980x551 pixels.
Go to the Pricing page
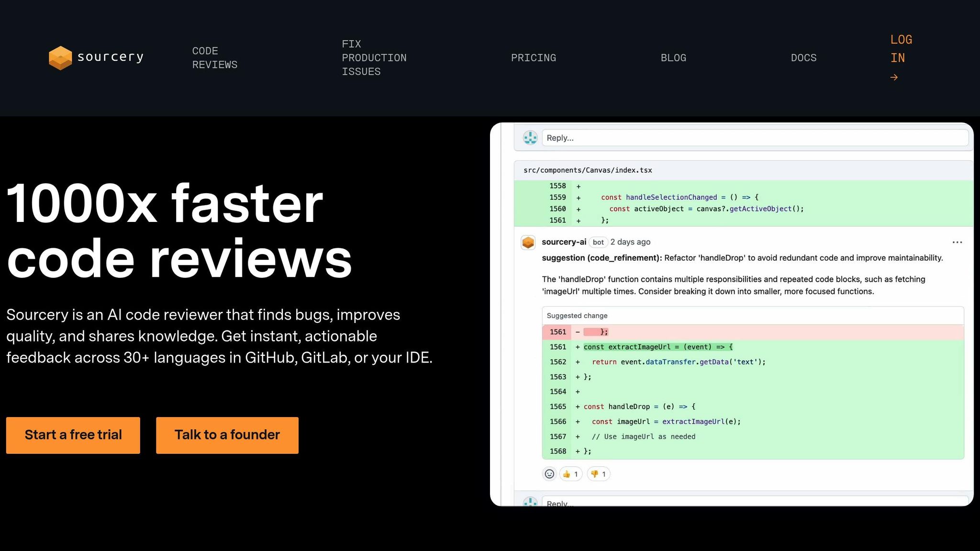(533, 58)
